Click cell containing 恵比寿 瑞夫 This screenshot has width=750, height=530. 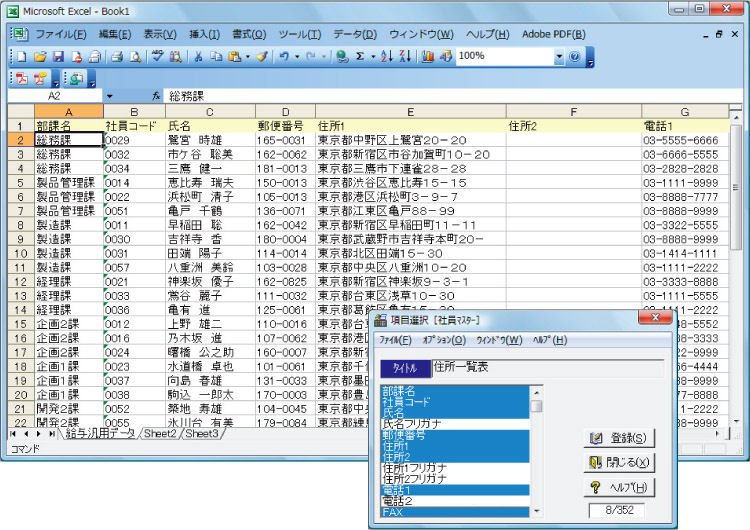[210, 183]
